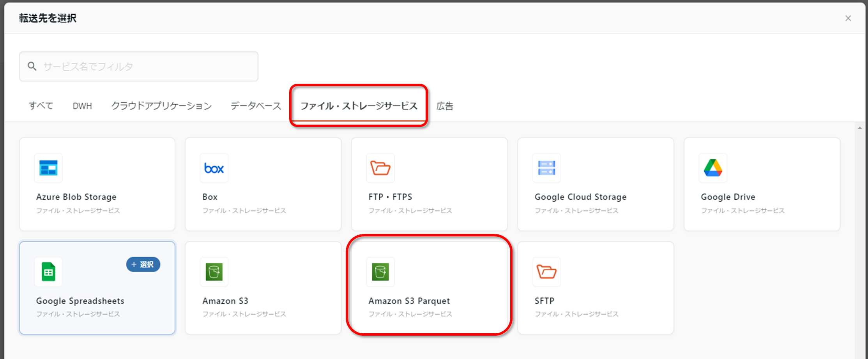Click the Azure Blob Storage icon
This screenshot has height=359, width=868.
point(48,168)
